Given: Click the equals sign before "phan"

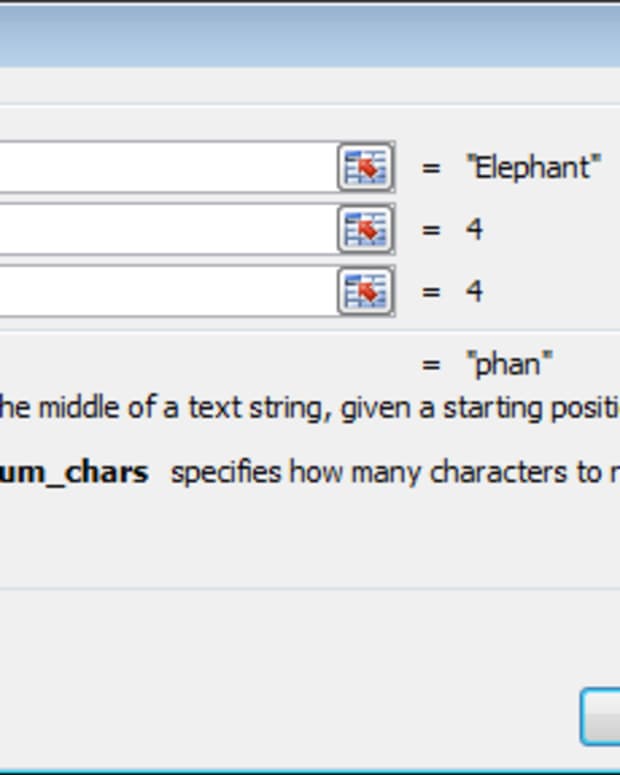Looking at the screenshot, I should (x=431, y=364).
